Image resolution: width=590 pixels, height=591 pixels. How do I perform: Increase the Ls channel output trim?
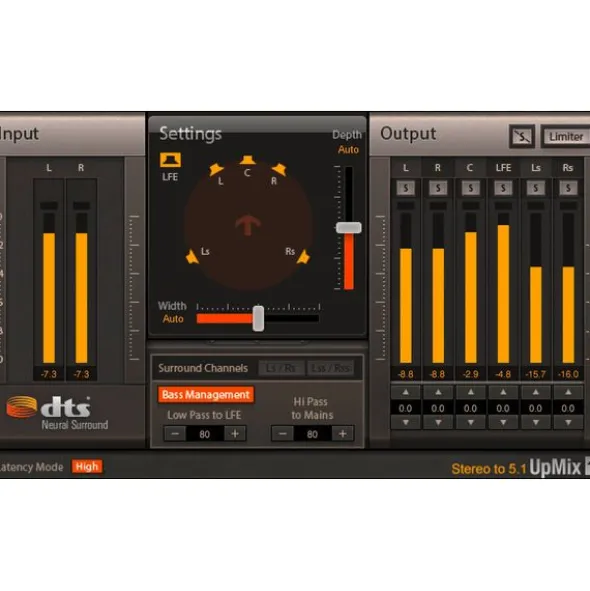535,392
